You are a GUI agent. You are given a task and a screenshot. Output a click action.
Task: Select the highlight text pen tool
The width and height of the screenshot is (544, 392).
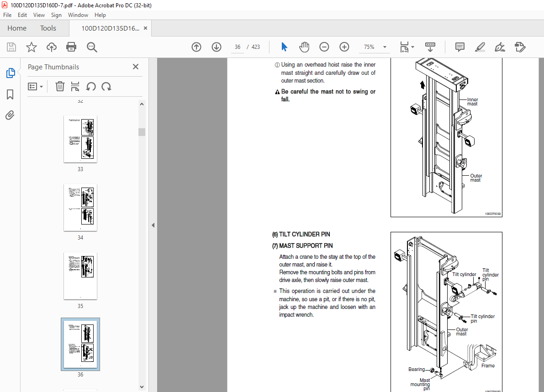[x=480, y=47]
